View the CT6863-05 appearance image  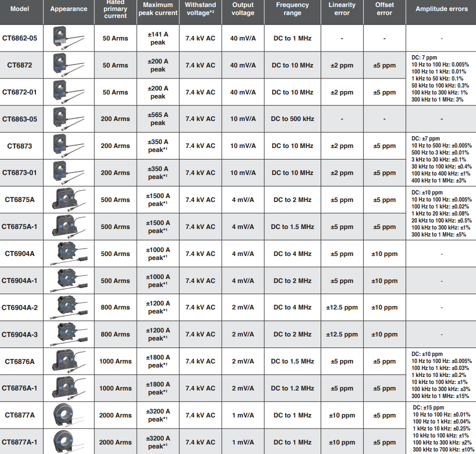[x=68, y=118]
